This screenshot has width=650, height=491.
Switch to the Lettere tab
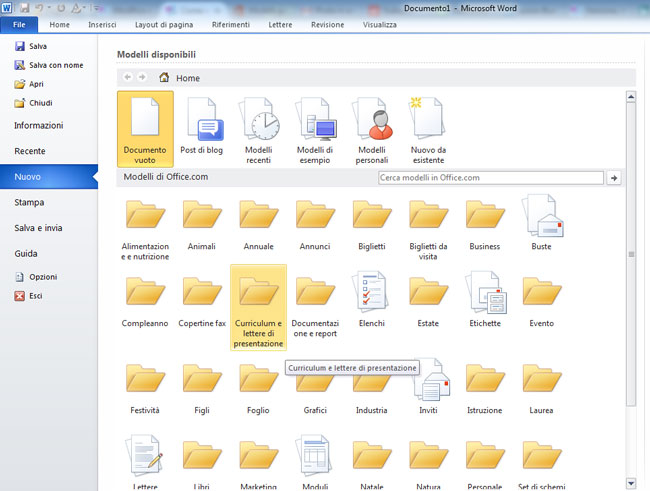(x=280, y=25)
